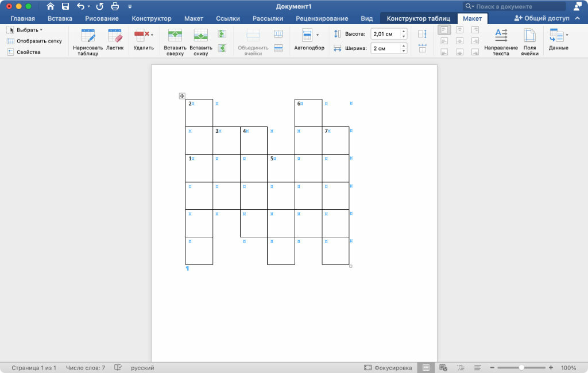Click the table move handle above cell 2
Image resolution: width=588 pixels, height=373 pixels.
(182, 96)
